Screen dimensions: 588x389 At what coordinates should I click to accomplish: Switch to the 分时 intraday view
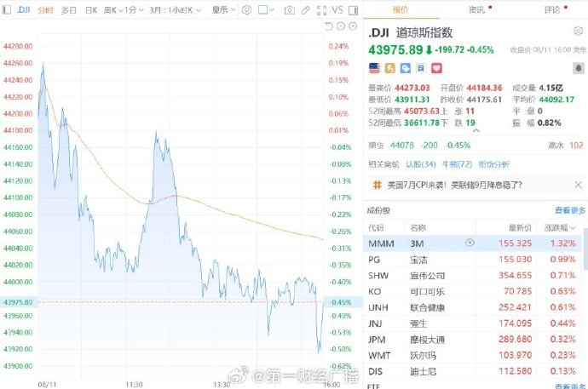tap(45, 10)
